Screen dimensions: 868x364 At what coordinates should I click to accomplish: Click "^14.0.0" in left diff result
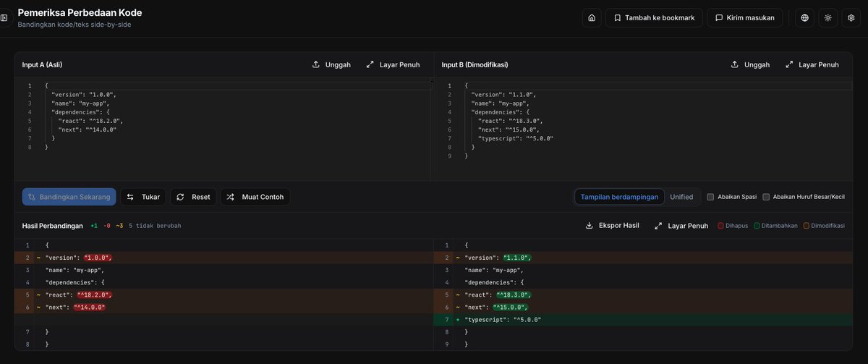coord(90,307)
